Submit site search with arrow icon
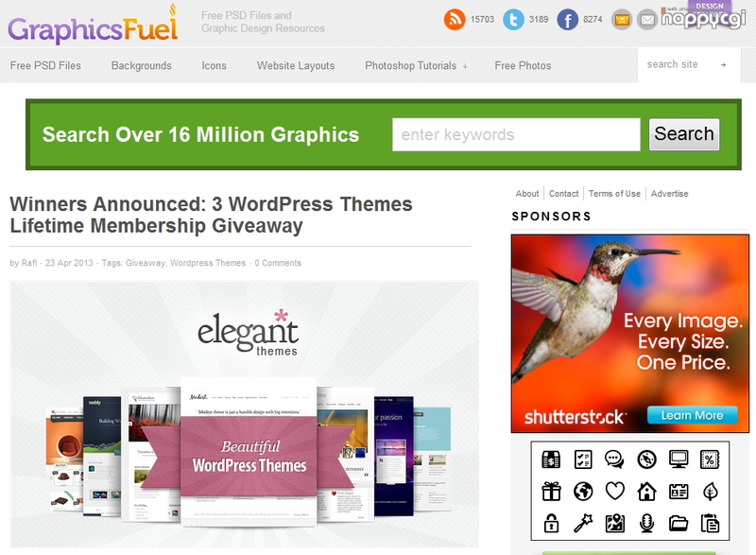The width and height of the screenshot is (756, 555). point(723,64)
